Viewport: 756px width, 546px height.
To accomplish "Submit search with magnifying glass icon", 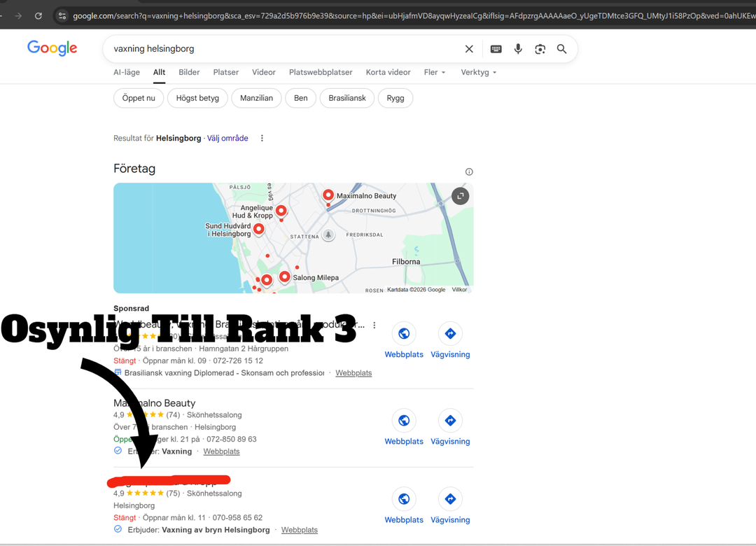I will [561, 49].
